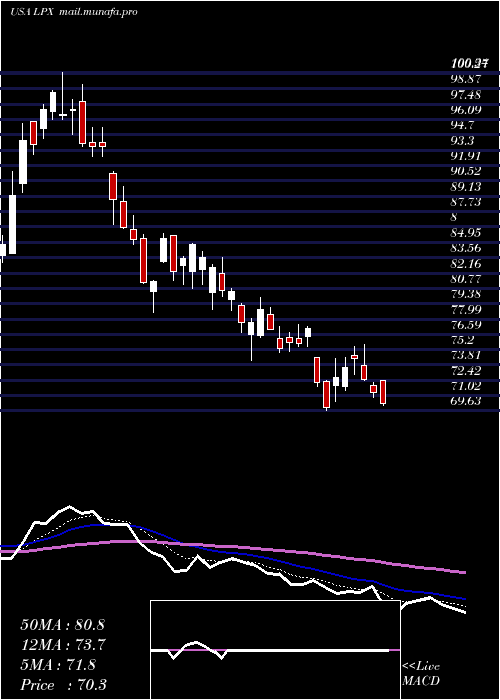Click the 93.3 price level label
The height and width of the screenshot is (700, 500).
462,141
